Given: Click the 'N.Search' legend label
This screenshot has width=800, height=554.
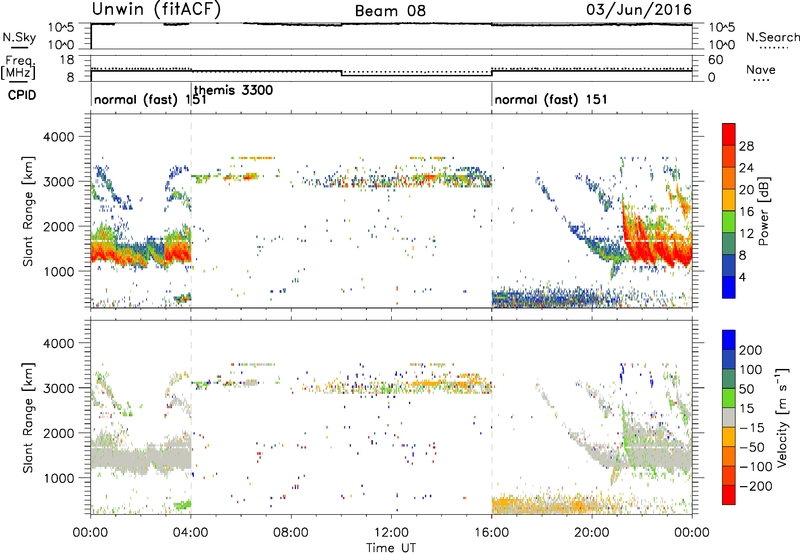Looking at the screenshot, I should [x=772, y=37].
